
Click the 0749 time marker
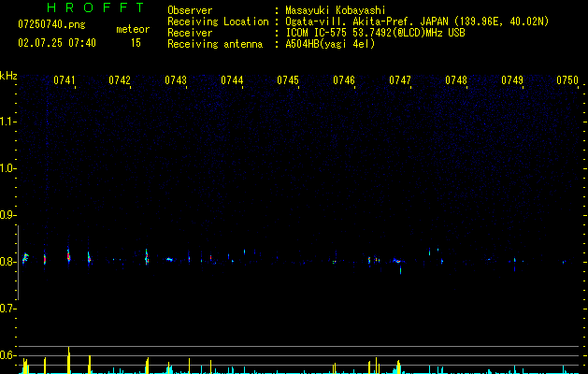click(512, 80)
